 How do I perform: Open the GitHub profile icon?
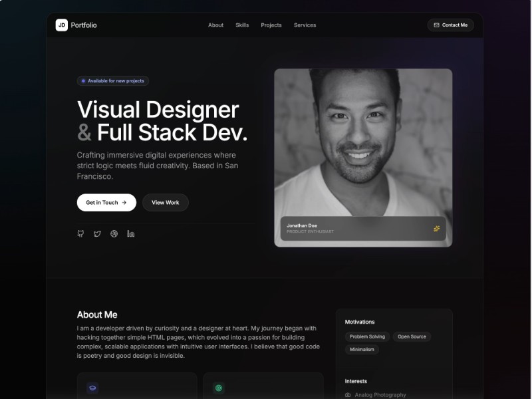click(80, 233)
